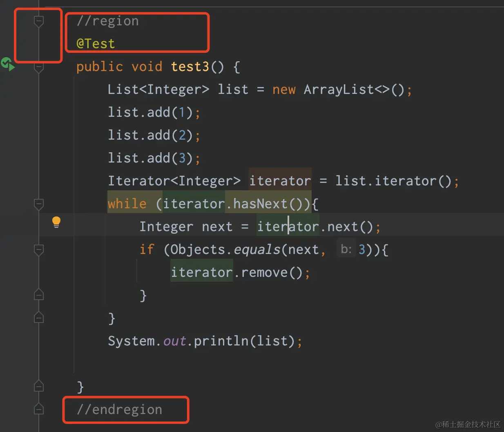Image resolution: width=504 pixels, height=432 pixels.
Task: Click the //endregion comment
Action: [120, 410]
